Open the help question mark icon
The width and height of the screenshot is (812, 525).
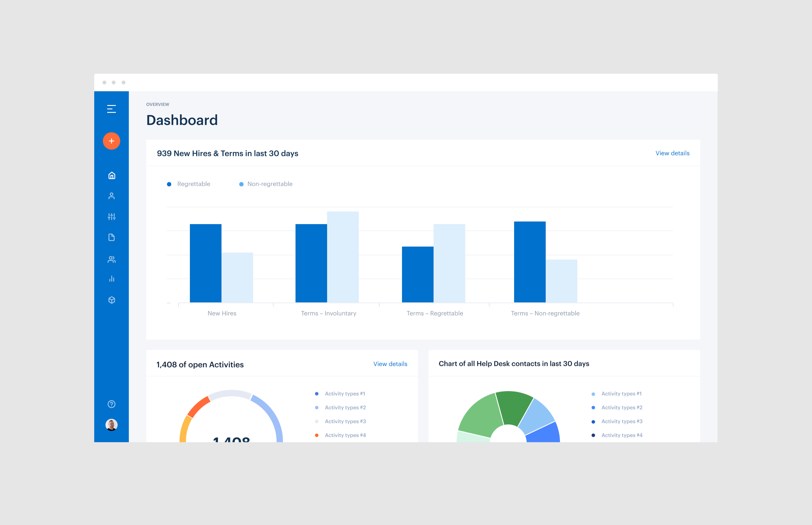(111, 404)
